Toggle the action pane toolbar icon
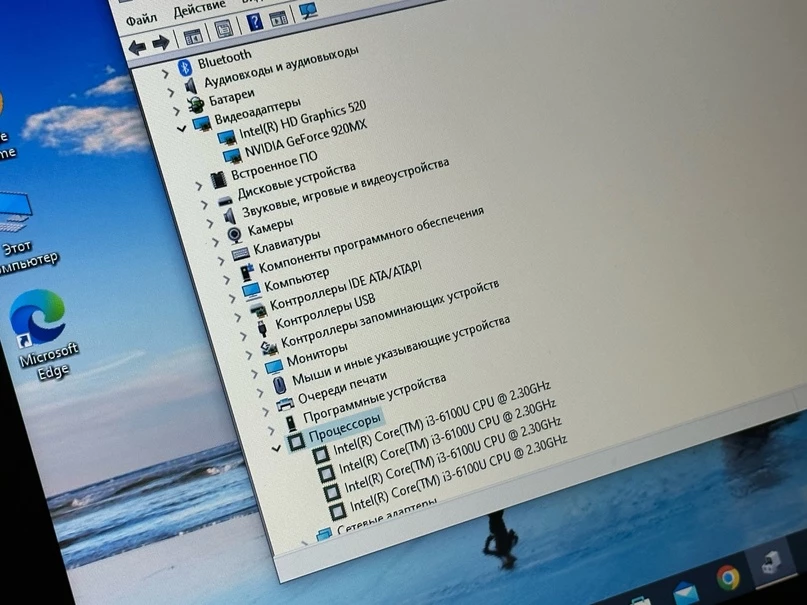Image resolution: width=807 pixels, height=605 pixels. pyautogui.click(x=278, y=18)
